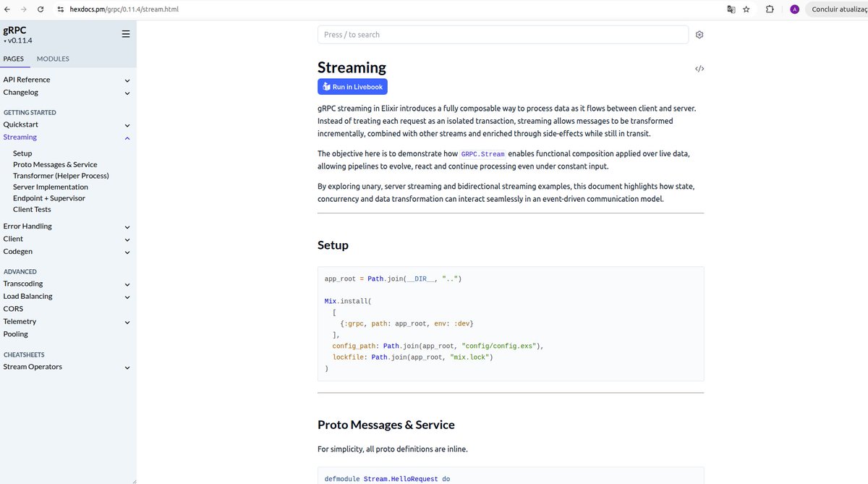Jump to Transformer (Helper Process) subsection

point(61,176)
